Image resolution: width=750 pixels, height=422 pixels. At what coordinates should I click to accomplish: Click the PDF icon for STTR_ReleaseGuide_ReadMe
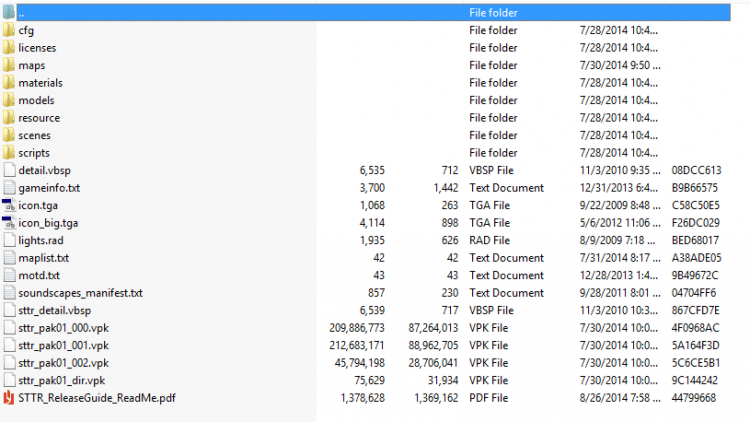[9, 398]
